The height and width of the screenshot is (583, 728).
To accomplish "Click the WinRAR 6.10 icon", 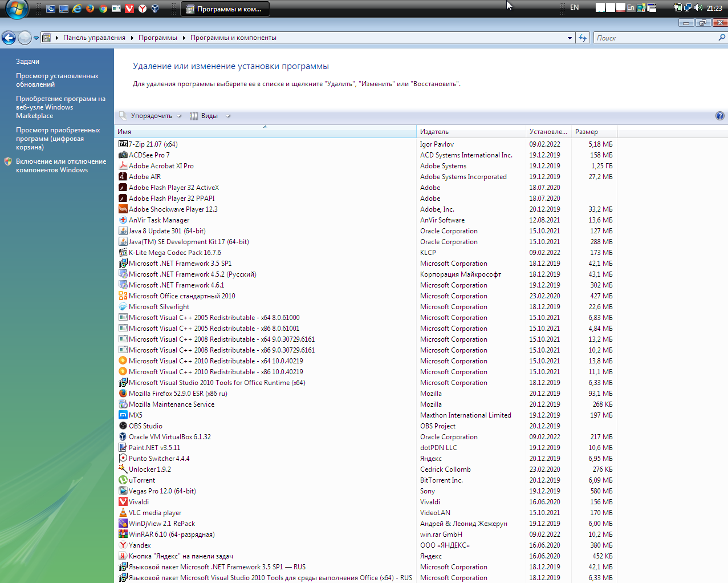I will [123, 535].
